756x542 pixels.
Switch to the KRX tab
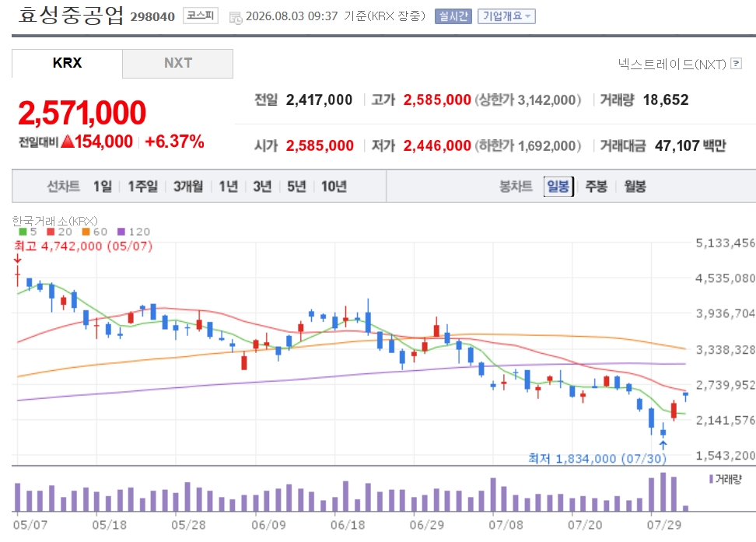point(67,63)
